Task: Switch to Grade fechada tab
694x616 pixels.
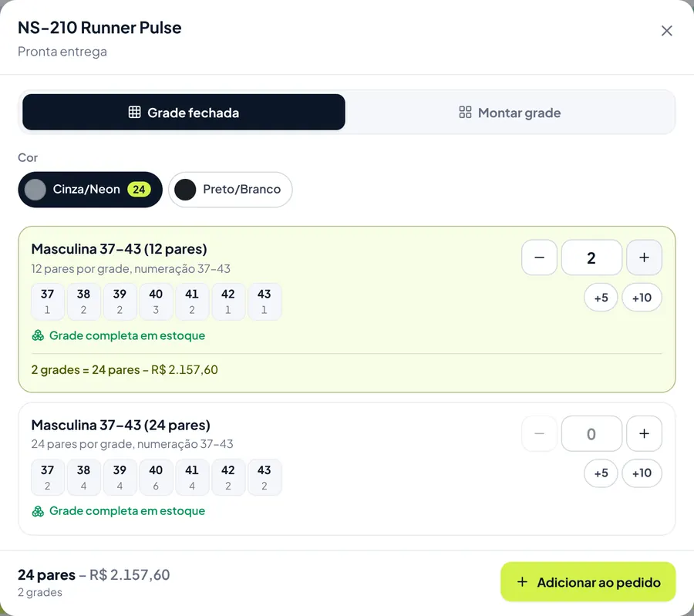Action: pyautogui.click(x=184, y=113)
